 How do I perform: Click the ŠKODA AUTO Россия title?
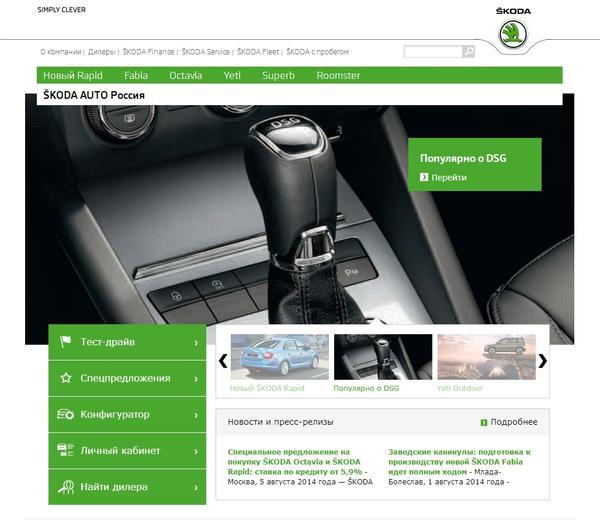tap(94, 95)
